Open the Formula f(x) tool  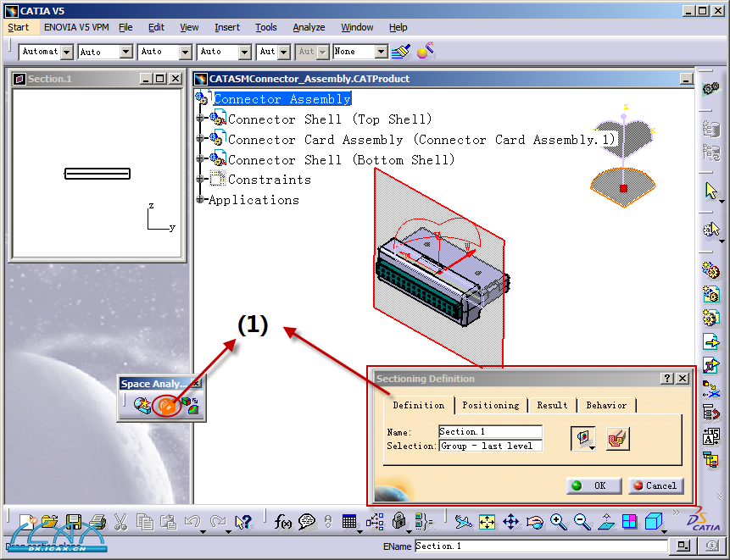282,522
